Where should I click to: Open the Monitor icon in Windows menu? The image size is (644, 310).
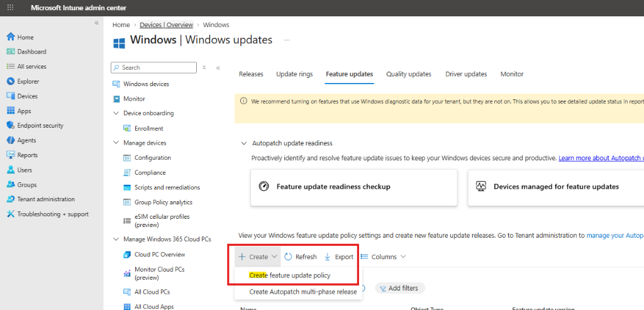[116, 99]
